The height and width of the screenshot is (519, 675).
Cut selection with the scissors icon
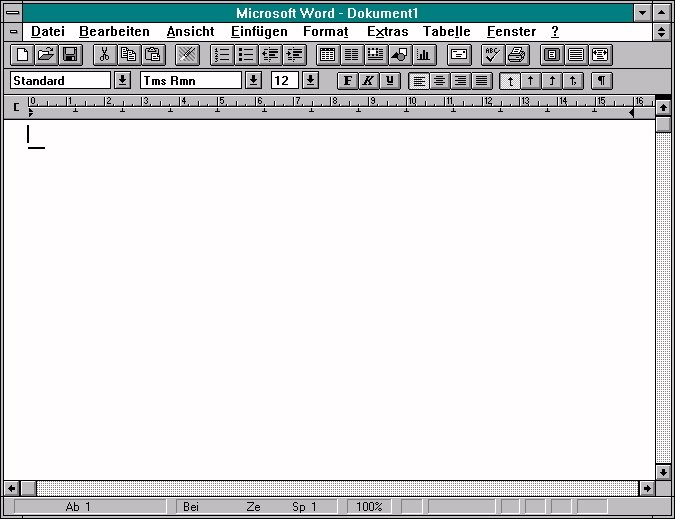(x=104, y=55)
